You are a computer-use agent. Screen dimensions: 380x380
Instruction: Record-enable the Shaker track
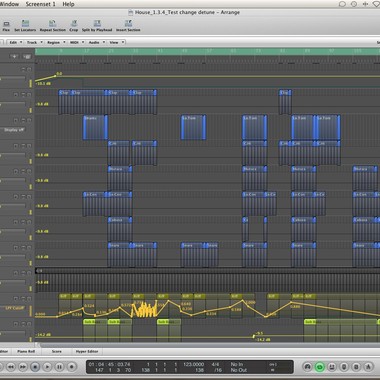pos(16,120)
